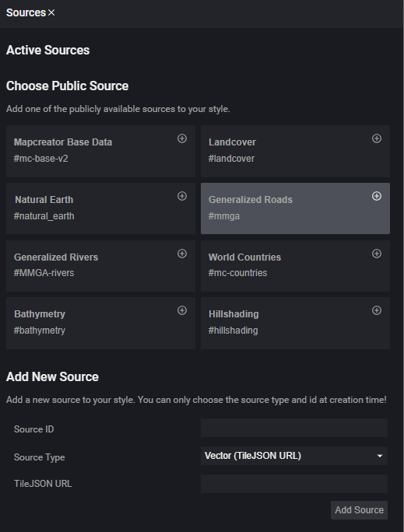This screenshot has width=404, height=532.
Task: Add the Mapcreator Base Data source plus icon
Action: pyautogui.click(x=182, y=138)
